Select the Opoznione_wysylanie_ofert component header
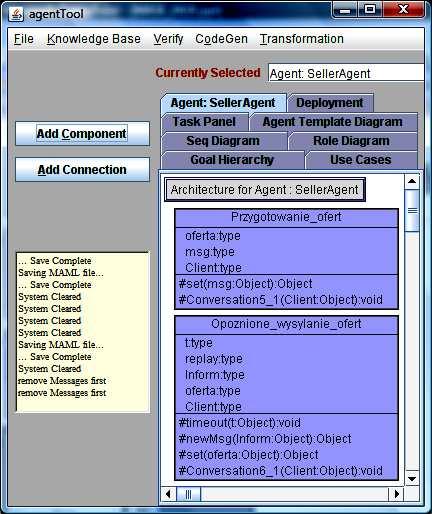 coord(286,324)
